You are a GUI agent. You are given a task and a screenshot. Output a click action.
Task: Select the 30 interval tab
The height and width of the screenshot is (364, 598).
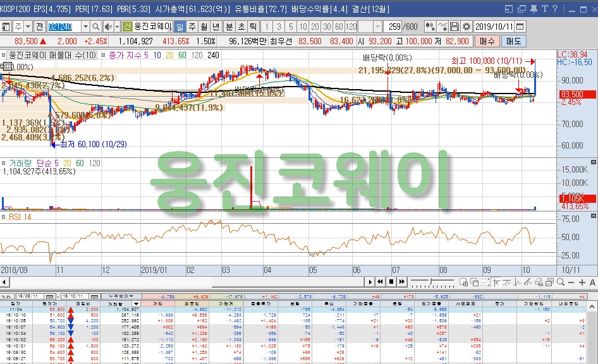(x=327, y=27)
